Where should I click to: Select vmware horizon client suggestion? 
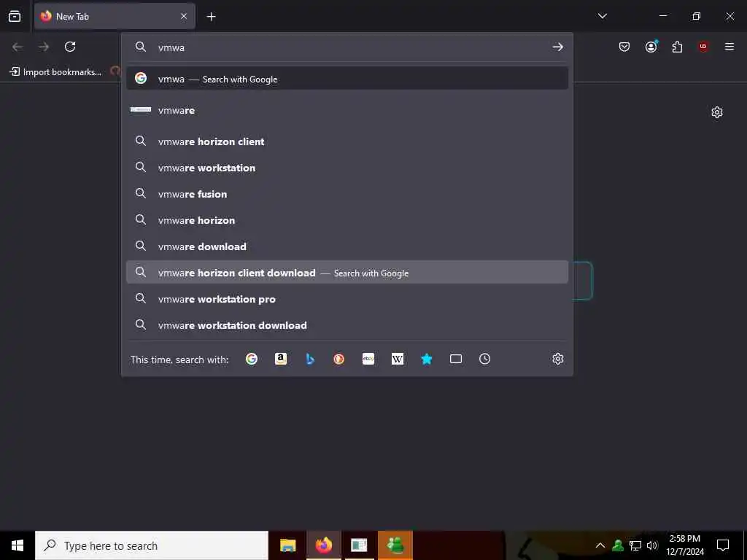point(347,141)
